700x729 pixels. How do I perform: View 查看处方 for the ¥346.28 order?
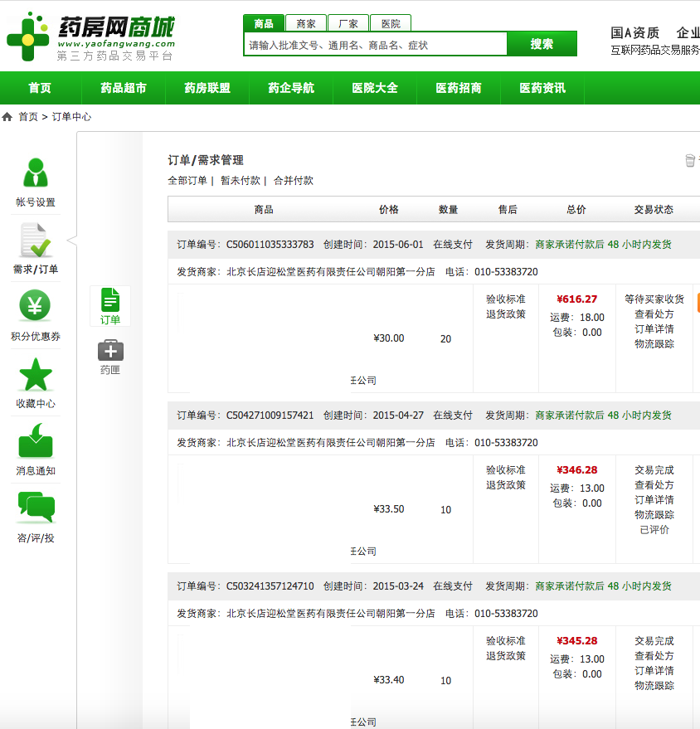click(654, 484)
